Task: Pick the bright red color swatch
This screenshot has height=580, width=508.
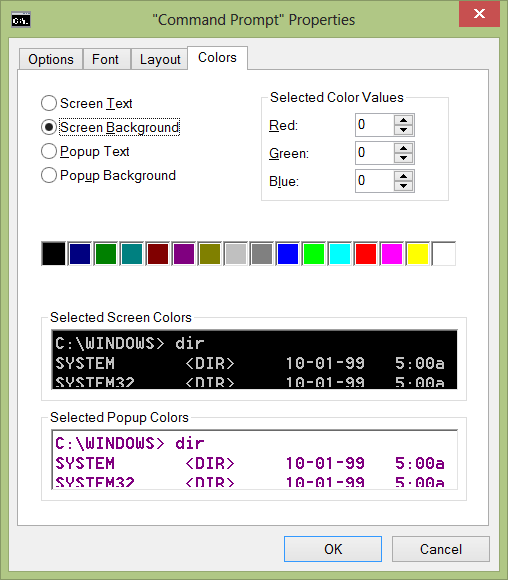Action: [x=366, y=254]
